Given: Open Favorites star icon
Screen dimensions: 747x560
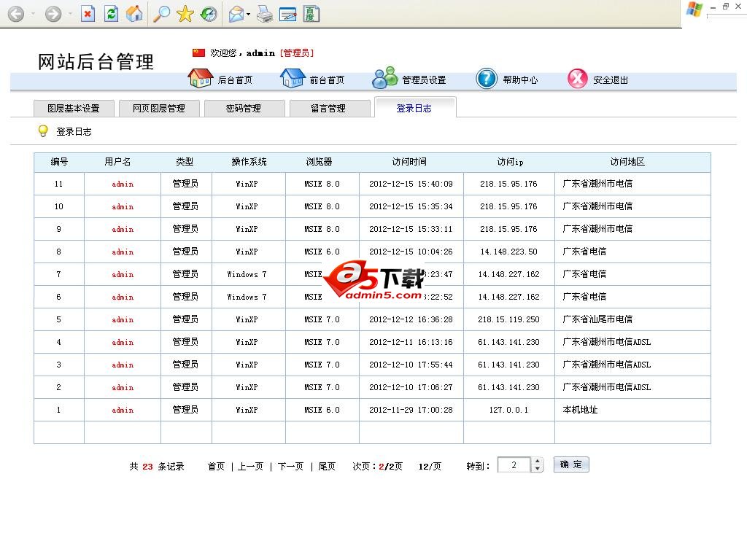Looking at the screenshot, I should (x=185, y=14).
